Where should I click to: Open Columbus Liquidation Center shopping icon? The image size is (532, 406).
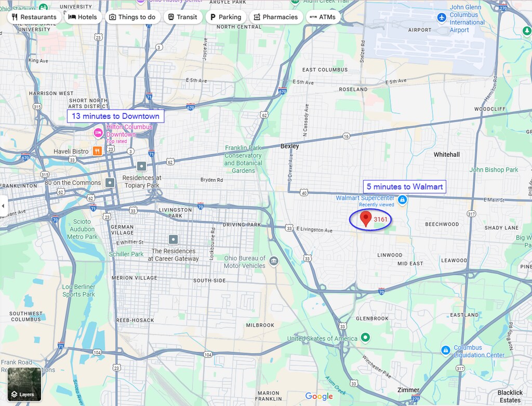pyautogui.click(x=446, y=350)
